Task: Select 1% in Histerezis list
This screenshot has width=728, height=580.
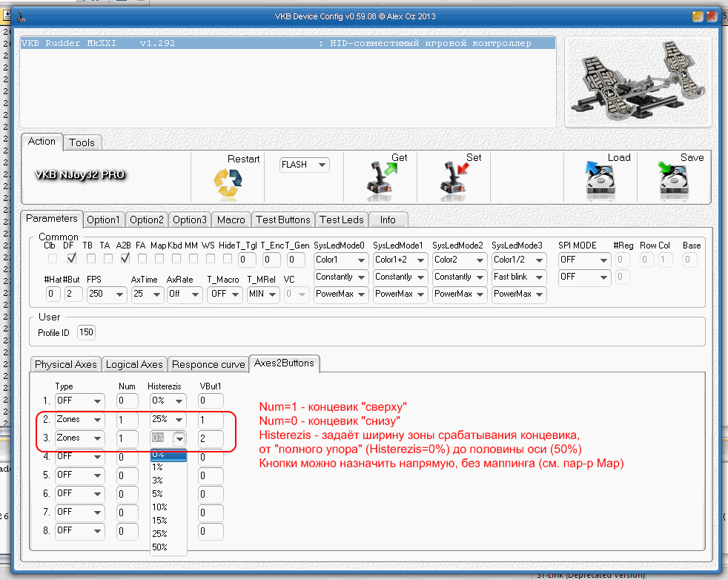Action: 168,467
